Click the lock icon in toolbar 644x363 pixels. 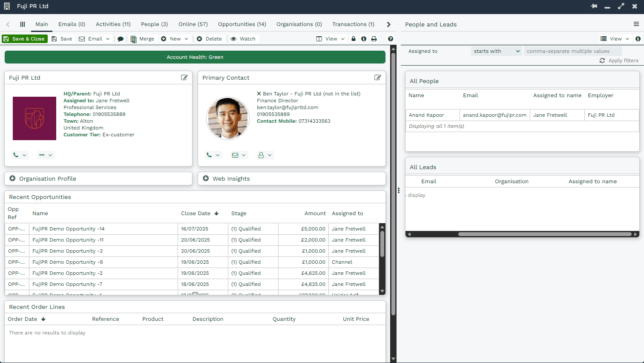point(354,39)
